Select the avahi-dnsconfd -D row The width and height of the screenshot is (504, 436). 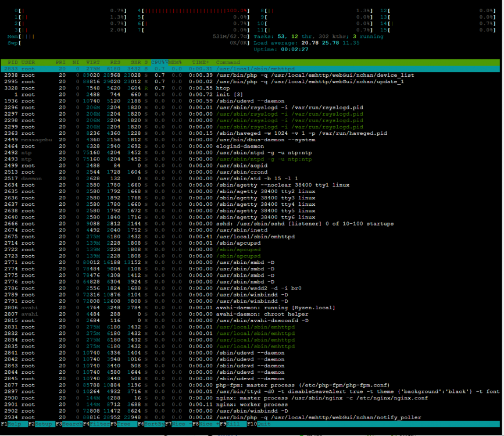[250, 320]
